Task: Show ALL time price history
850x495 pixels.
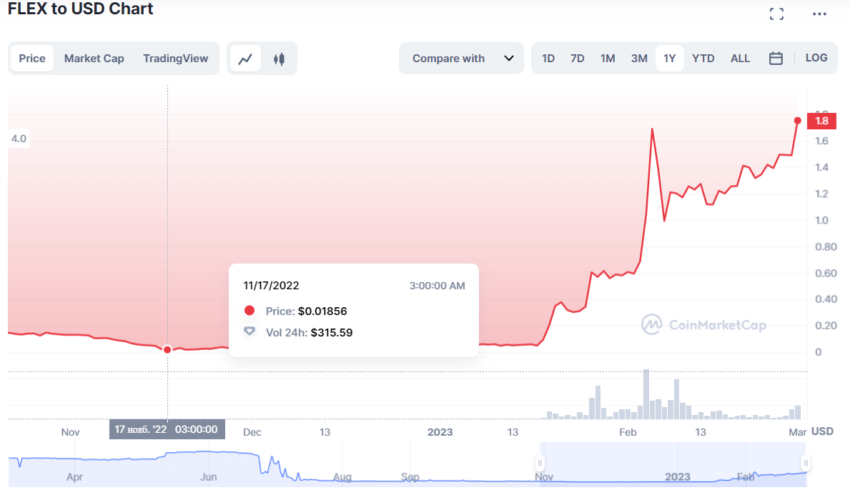Action: [740, 58]
